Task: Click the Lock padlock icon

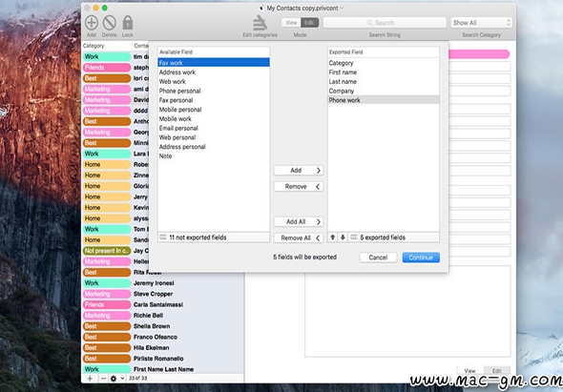Action: point(128,23)
